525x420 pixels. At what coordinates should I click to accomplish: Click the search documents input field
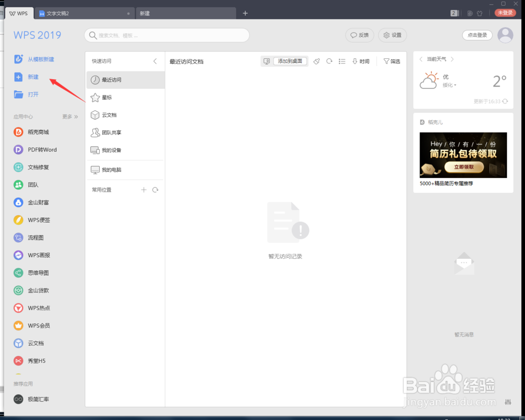pos(167,35)
